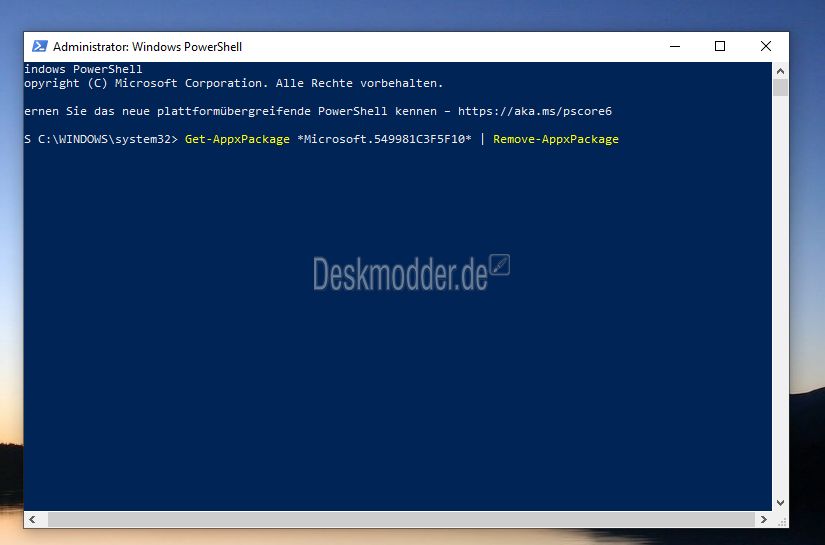Click the Get-AppxPackage command text
825x545 pixels.
237,139
